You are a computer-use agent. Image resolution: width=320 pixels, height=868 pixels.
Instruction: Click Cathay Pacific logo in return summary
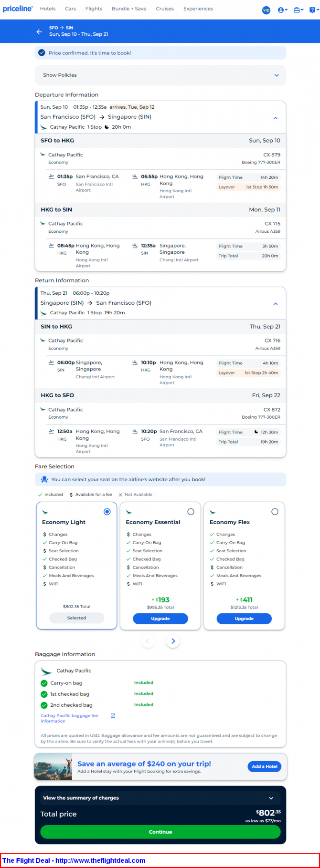(44, 313)
